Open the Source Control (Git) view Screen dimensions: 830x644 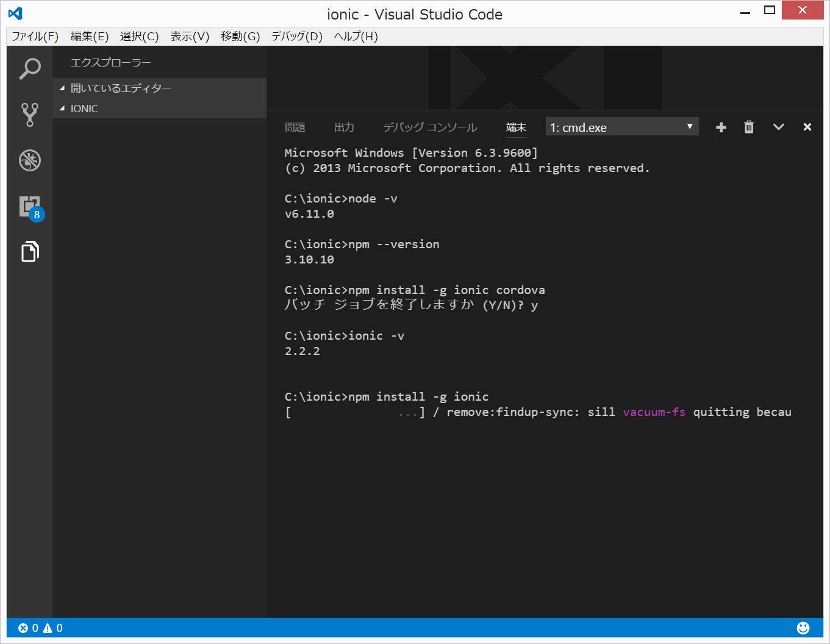[29, 115]
